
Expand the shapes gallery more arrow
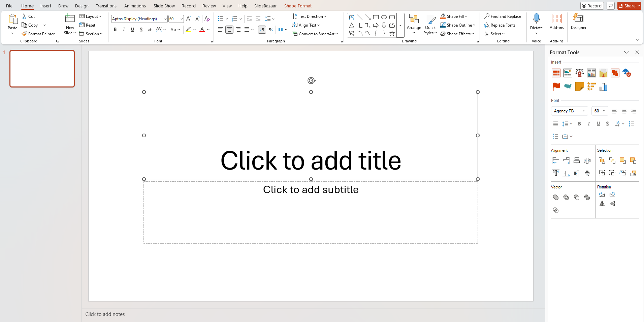400,25
